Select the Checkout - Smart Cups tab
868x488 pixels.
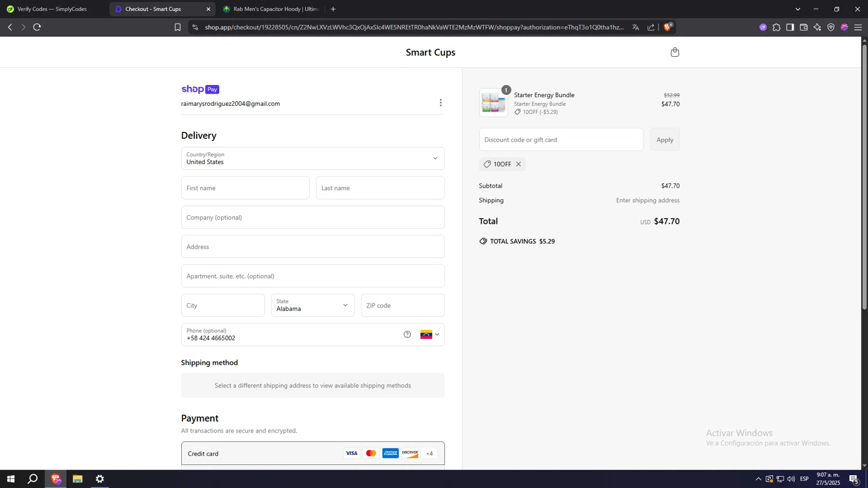click(x=153, y=9)
